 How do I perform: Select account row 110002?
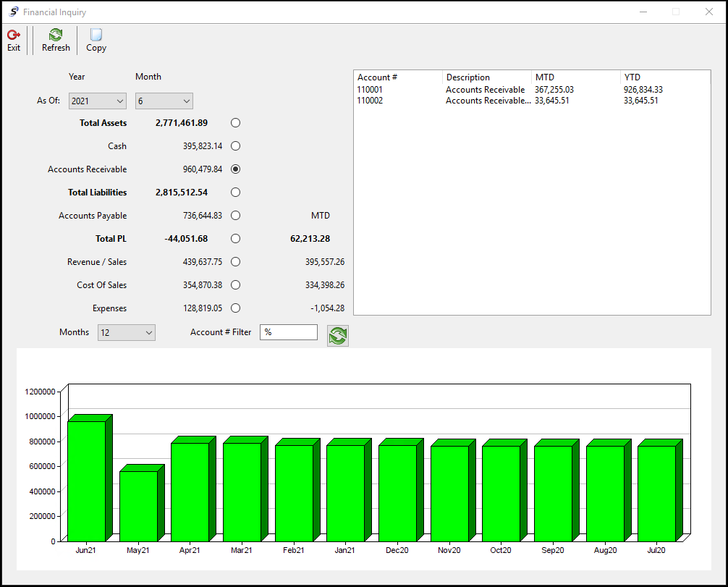(532, 101)
